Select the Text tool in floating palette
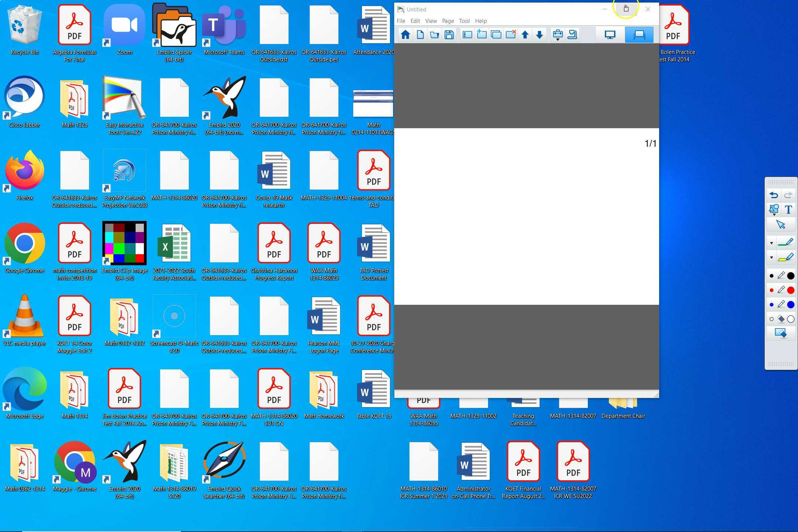The height and width of the screenshot is (532, 798). 788,209
